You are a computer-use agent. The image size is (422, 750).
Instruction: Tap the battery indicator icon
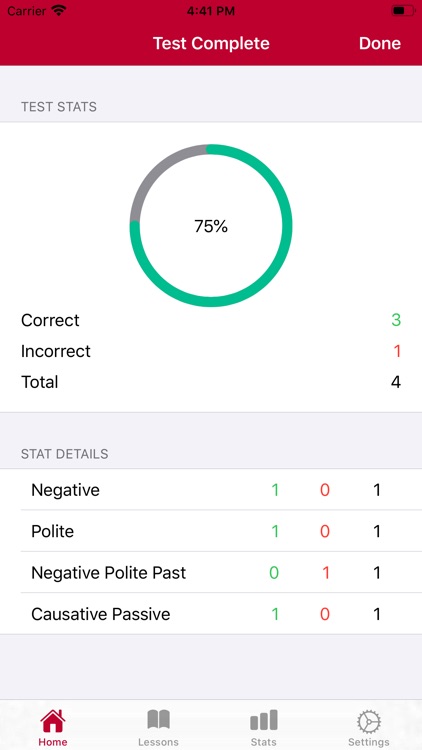point(402,11)
